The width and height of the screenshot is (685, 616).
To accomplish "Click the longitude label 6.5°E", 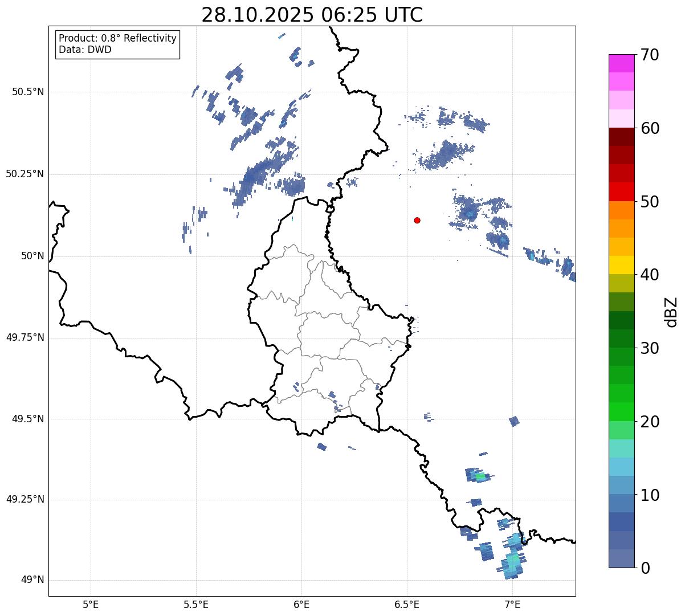I will [407, 604].
